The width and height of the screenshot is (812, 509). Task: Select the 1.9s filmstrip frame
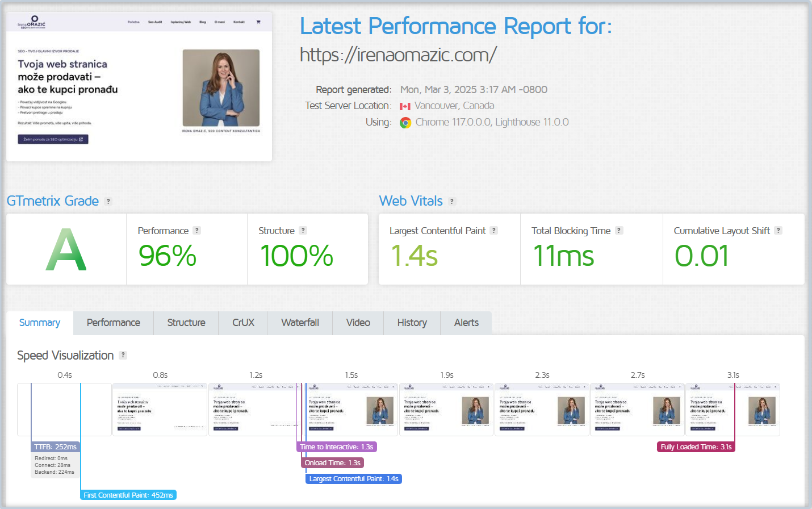[x=446, y=410]
